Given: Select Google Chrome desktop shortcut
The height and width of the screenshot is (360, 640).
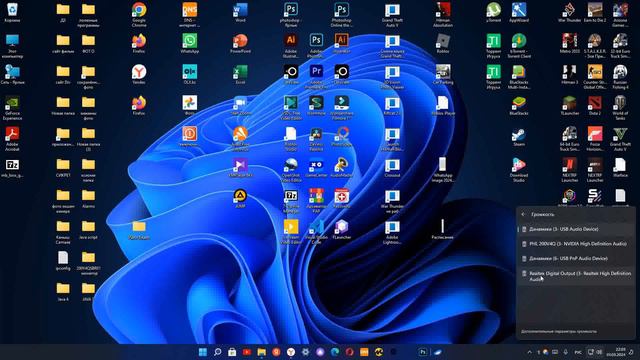Looking at the screenshot, I should [x=139, y=14].
